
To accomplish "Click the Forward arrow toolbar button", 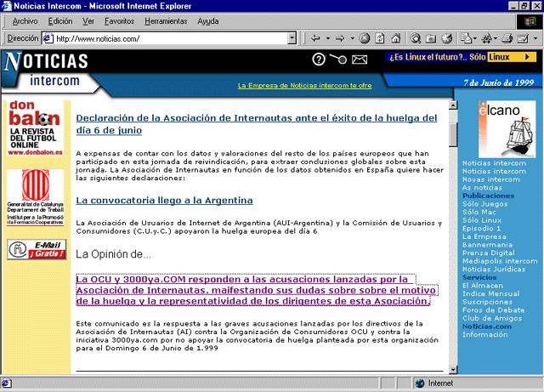I will [x=340, y=38].
